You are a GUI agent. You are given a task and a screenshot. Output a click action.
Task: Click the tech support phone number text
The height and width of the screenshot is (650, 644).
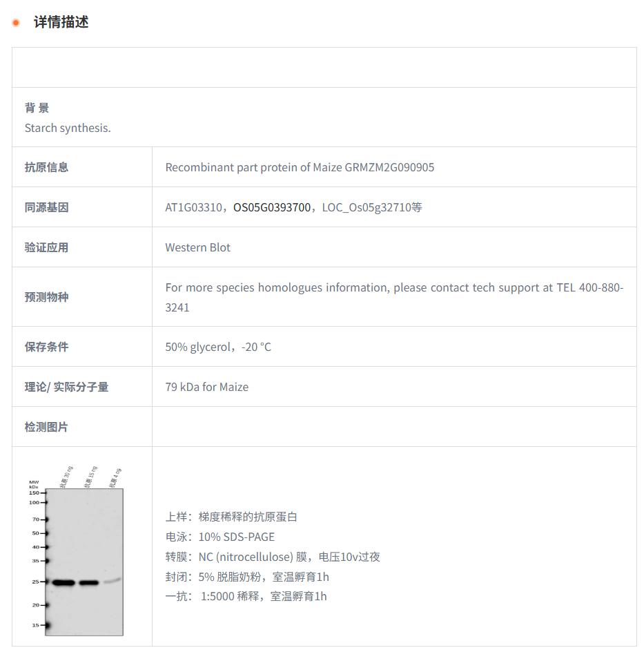pyautogui.click(x=590, y=287)
